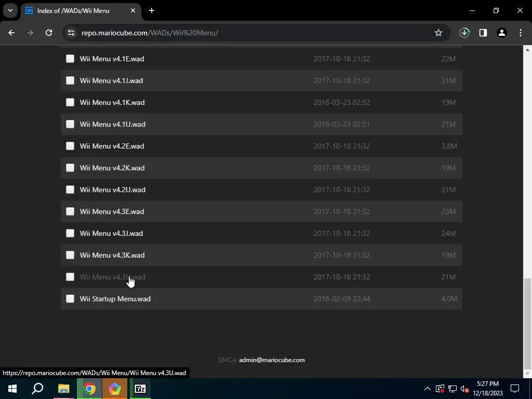Download Wii Menu v4.1U.wad
Viewport: 532px width, 399px height.
[x=112, y=124]
